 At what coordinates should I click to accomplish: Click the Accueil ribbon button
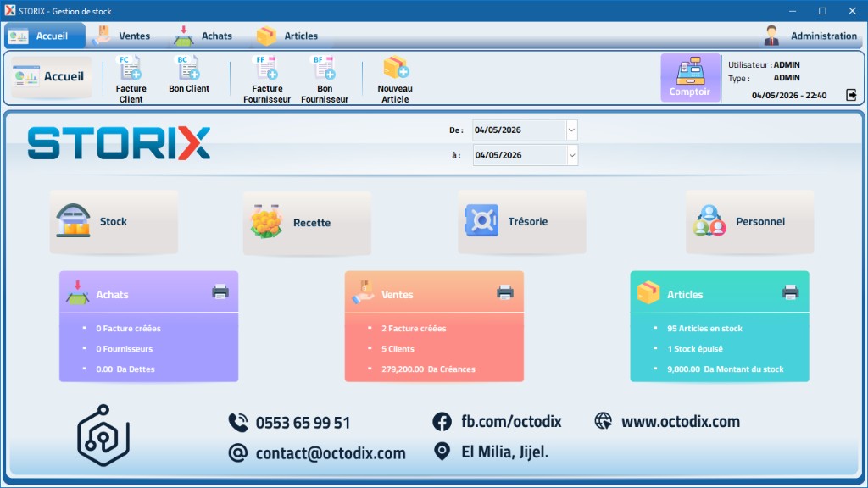pos(52,77)
